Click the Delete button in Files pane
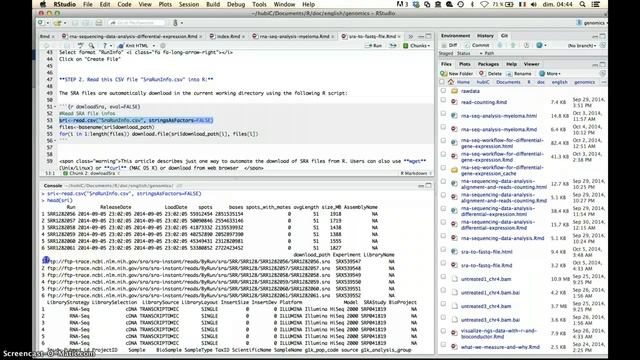The height and width of the screenshot is (360, 640). (490, 73)
